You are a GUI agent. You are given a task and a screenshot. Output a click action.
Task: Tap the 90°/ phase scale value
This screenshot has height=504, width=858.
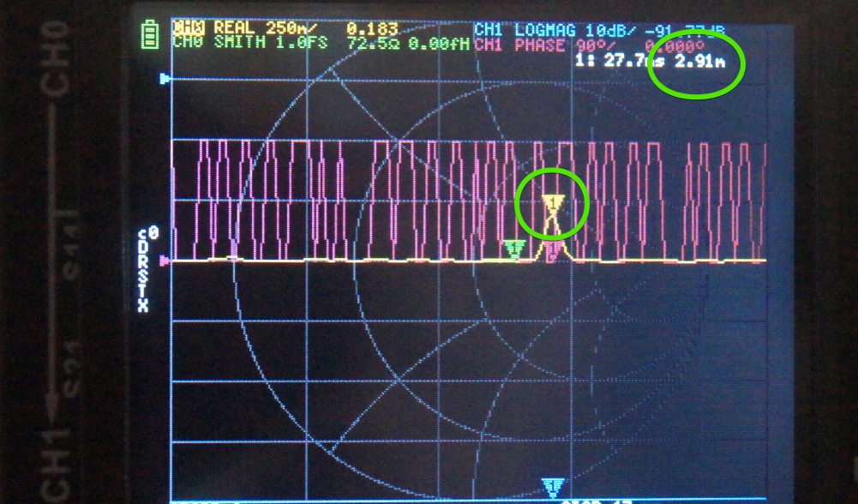(x=597, y=45)
